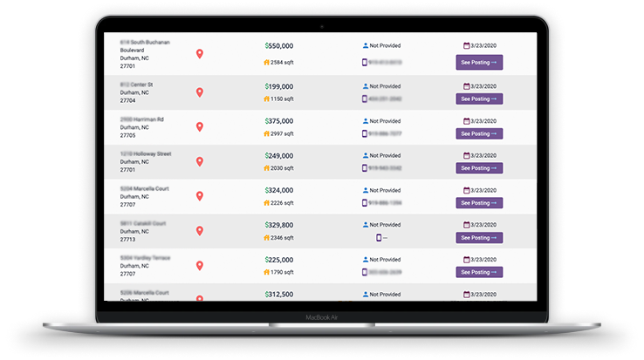Click map pin in $225,000 listing row
644x360 pixels.
(x=200, y=266)
